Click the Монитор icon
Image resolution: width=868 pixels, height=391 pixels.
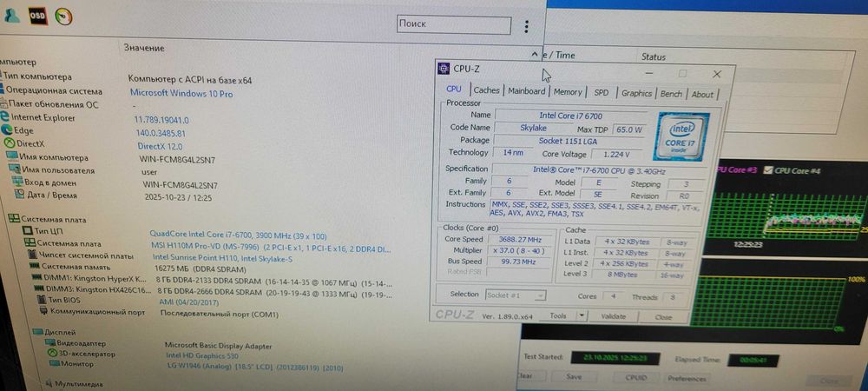55,364
